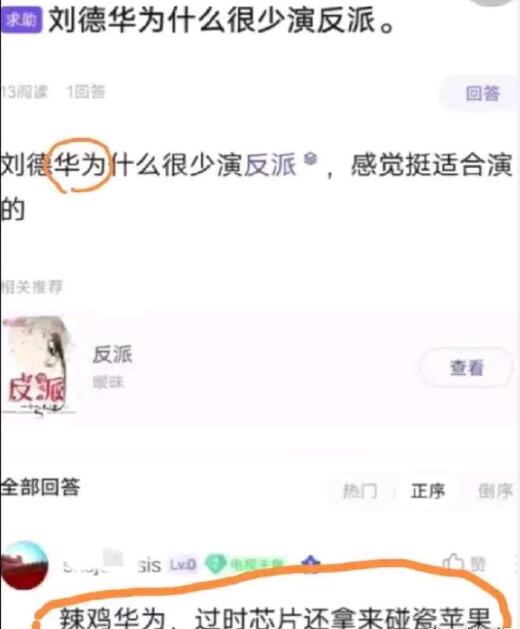
Task: Tap the purple 求助 tag icon
Action: 21,19
